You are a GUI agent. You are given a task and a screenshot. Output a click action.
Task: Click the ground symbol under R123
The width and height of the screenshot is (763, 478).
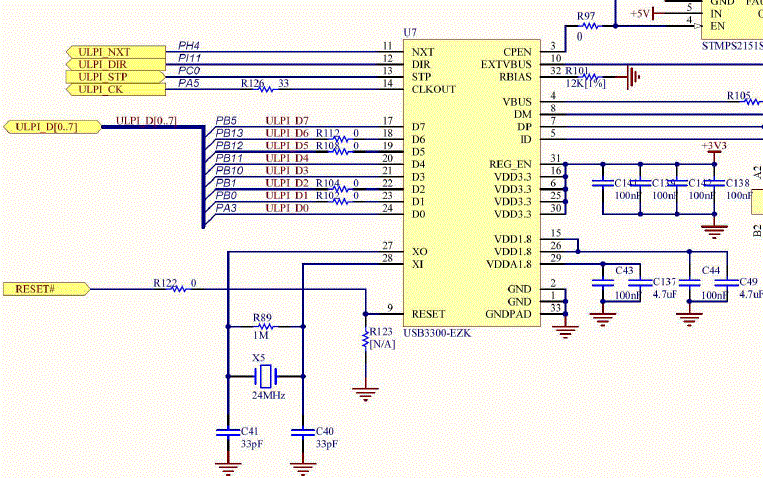365,394
